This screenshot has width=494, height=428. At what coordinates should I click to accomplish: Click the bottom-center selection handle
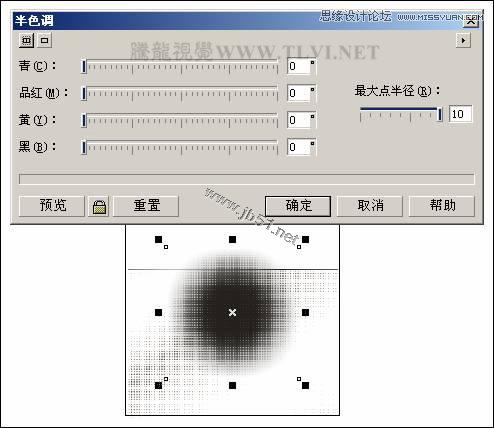pyautogui.click(x=233, y=386)
